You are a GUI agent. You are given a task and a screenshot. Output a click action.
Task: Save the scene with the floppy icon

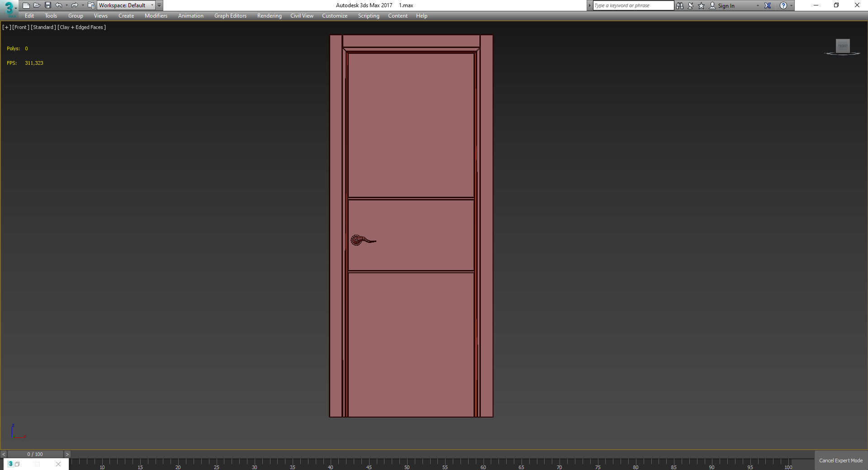(47, 5)
